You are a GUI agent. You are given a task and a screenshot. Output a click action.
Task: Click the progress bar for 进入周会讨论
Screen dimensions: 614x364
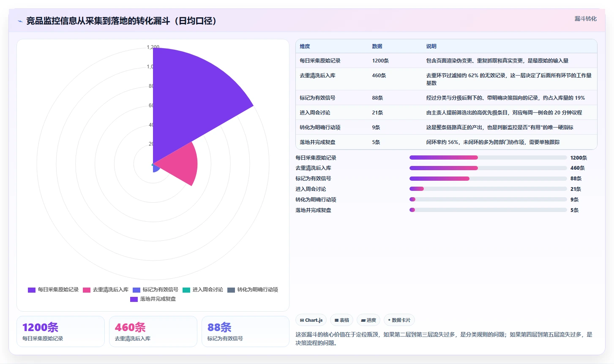pos(488,189)
